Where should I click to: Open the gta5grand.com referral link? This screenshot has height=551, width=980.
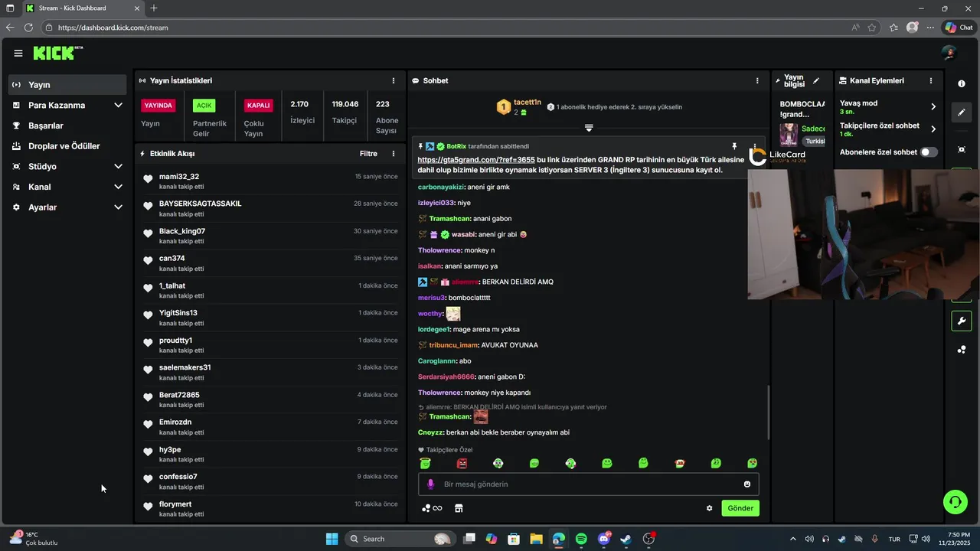point(475,160)
